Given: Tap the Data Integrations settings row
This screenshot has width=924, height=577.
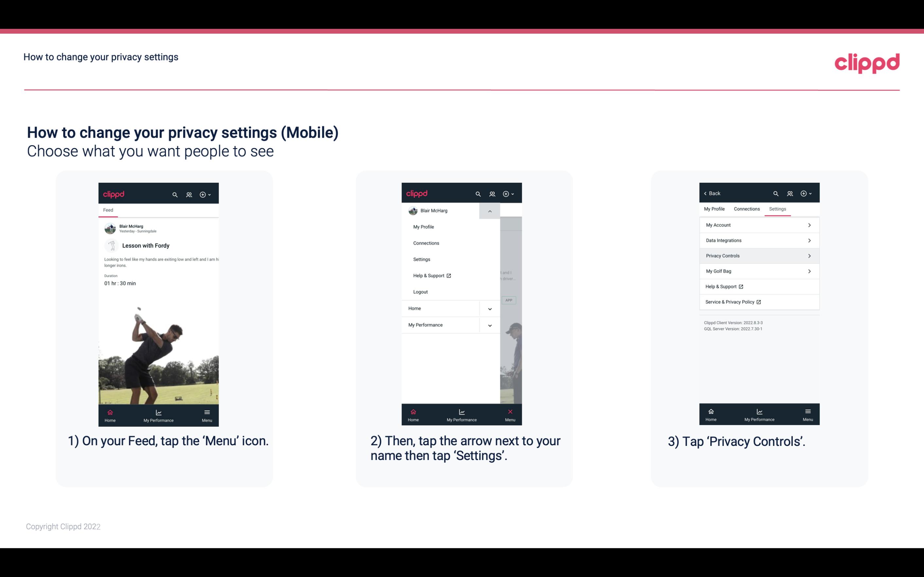Looking at the screenshot, I should 758,240.
